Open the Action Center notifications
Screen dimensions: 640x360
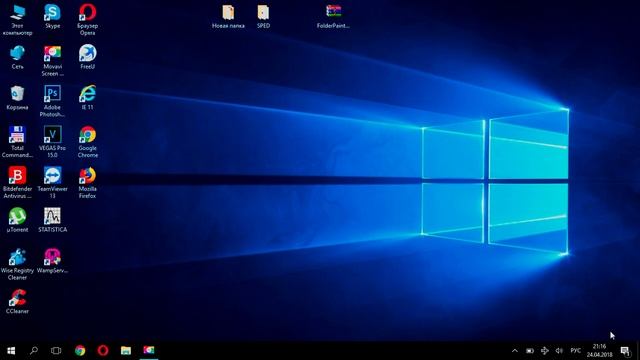coord(625,351)
